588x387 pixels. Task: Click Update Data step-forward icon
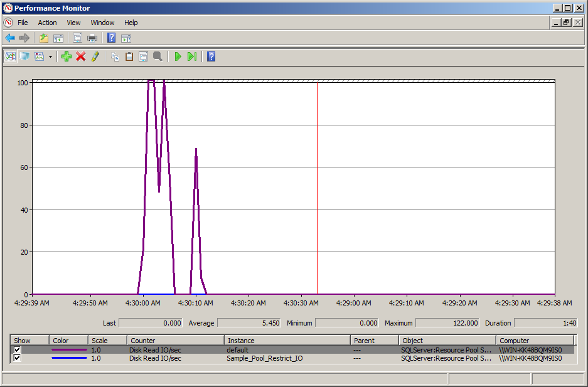[192, 56]
